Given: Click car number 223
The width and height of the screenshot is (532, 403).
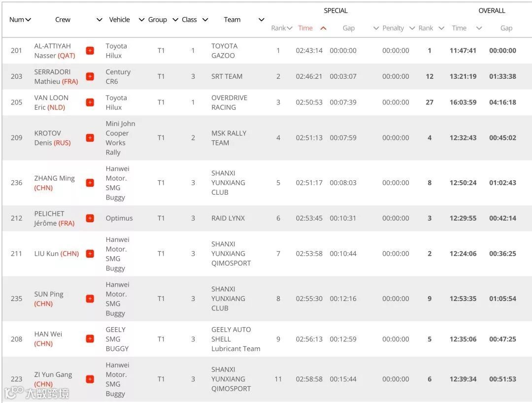Looking at the screenshot, I should pyautogui.click(x=16, y=379).
